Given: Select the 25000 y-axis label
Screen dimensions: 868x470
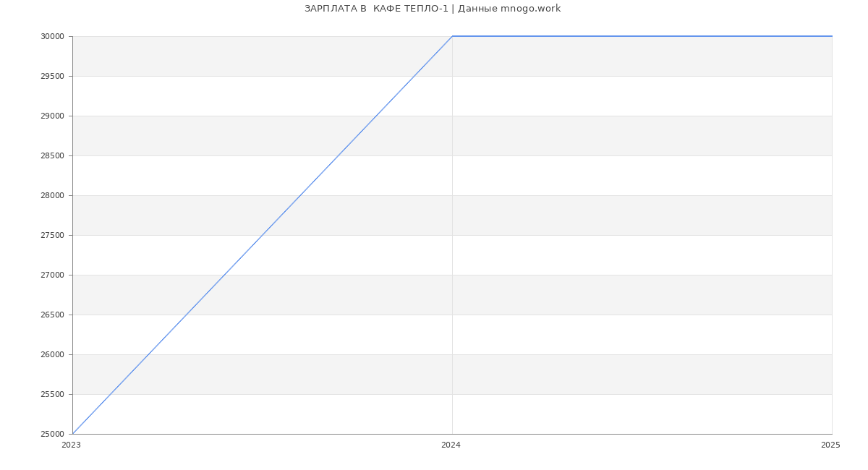Looking at the screenshot, I should tap(52, 435).
